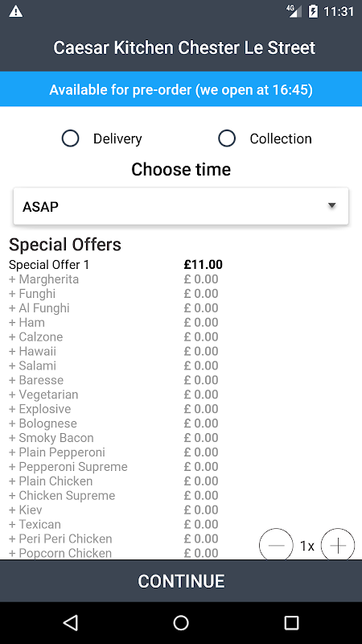Tap the Android back navigation icon
The image size is (362, 644).
[71, 622]
